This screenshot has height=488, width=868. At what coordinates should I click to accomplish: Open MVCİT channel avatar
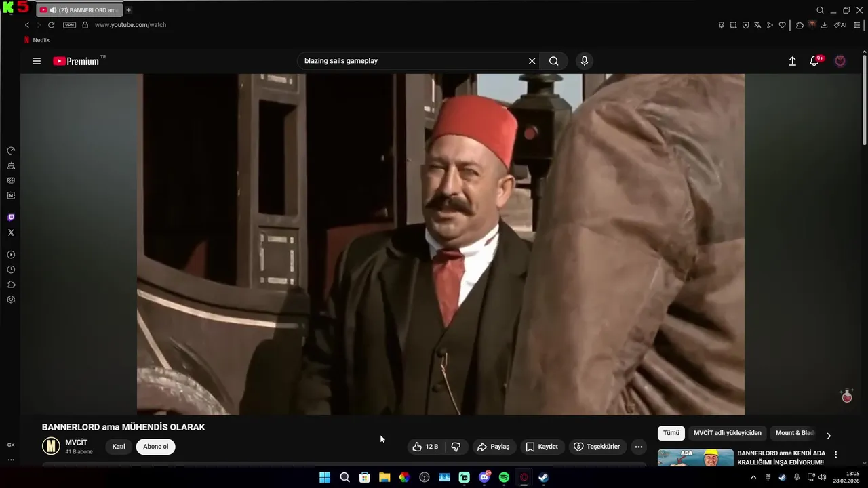coord(51,446)
